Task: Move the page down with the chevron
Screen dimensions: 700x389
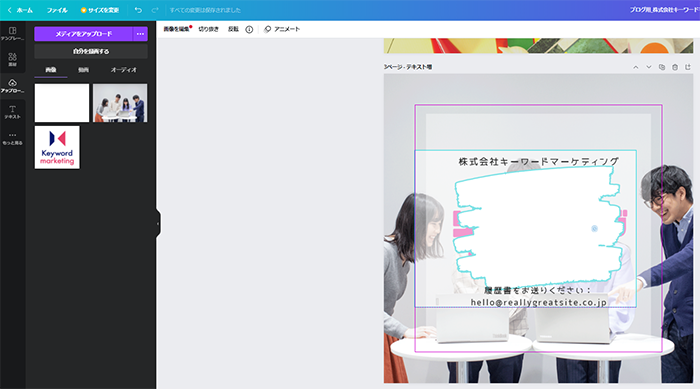Action: pyautogui.click(x=649, y=67)
